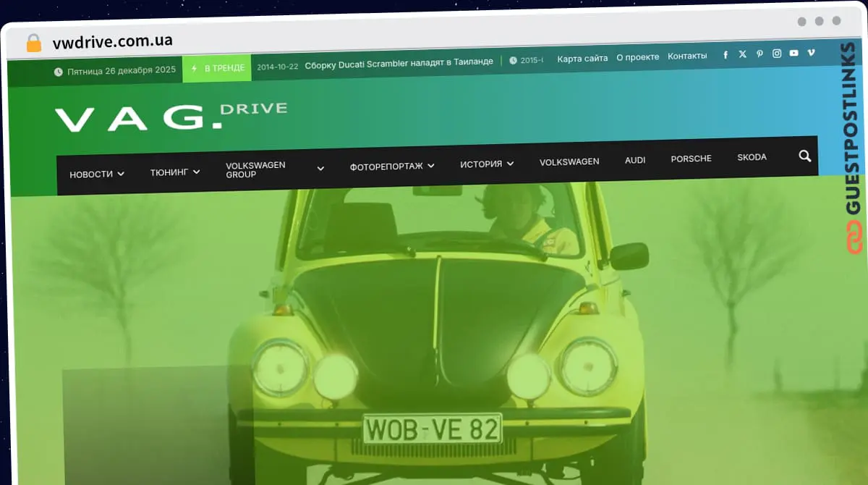Screen dimensions: 868x485
Task: Open the О проекте link
Action: point(637,57)
